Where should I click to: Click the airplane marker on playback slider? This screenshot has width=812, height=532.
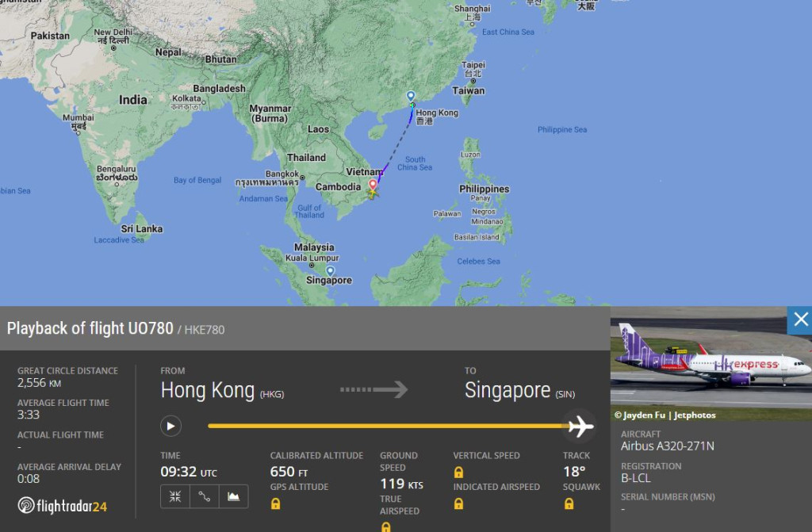click(580, 427)
